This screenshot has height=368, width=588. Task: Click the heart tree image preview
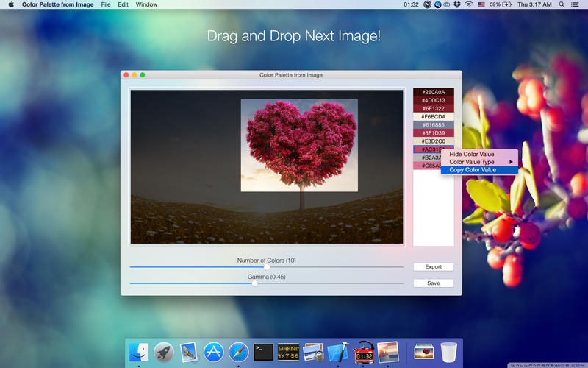(299, 145)
